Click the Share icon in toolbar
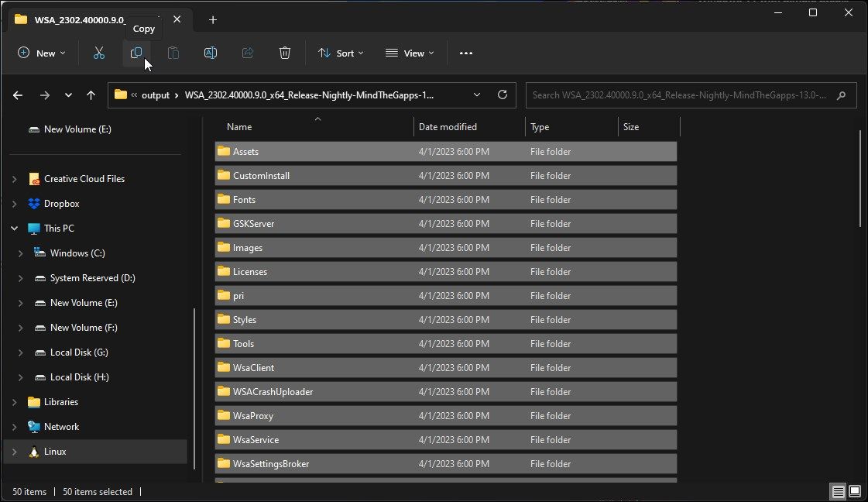The image size is (868, 502). coord(248,53)
